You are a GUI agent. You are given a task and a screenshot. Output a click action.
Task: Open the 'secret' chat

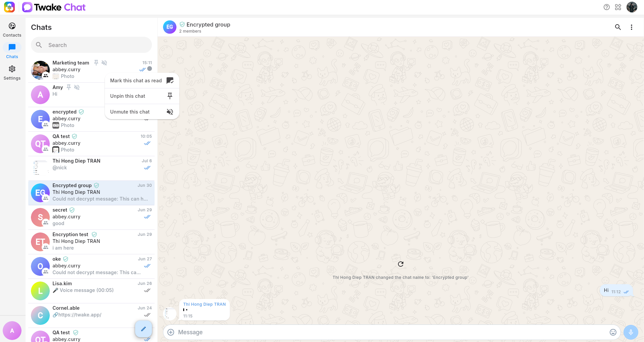point(91,217)
